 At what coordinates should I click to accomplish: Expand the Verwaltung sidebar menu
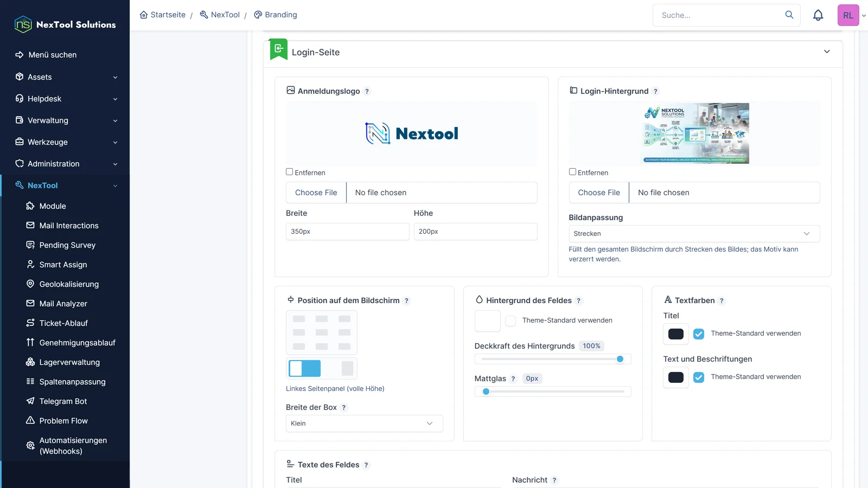[x=65, y=120]
